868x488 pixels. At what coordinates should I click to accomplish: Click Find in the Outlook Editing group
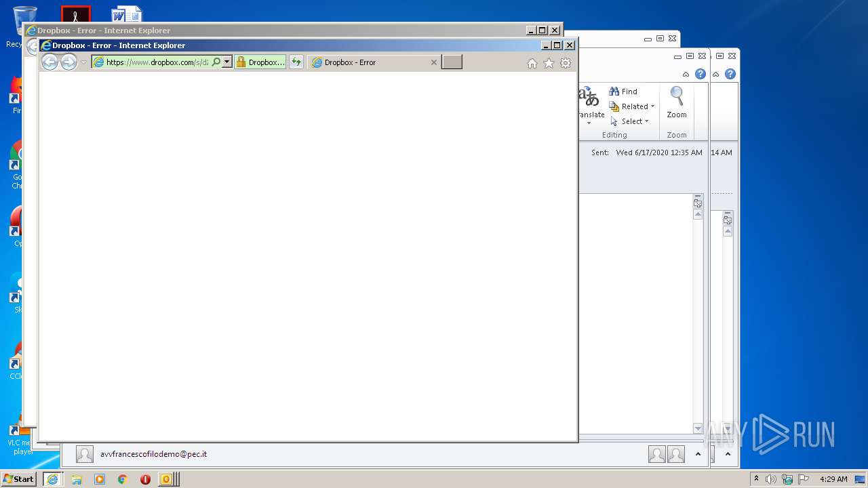point(623,91)
